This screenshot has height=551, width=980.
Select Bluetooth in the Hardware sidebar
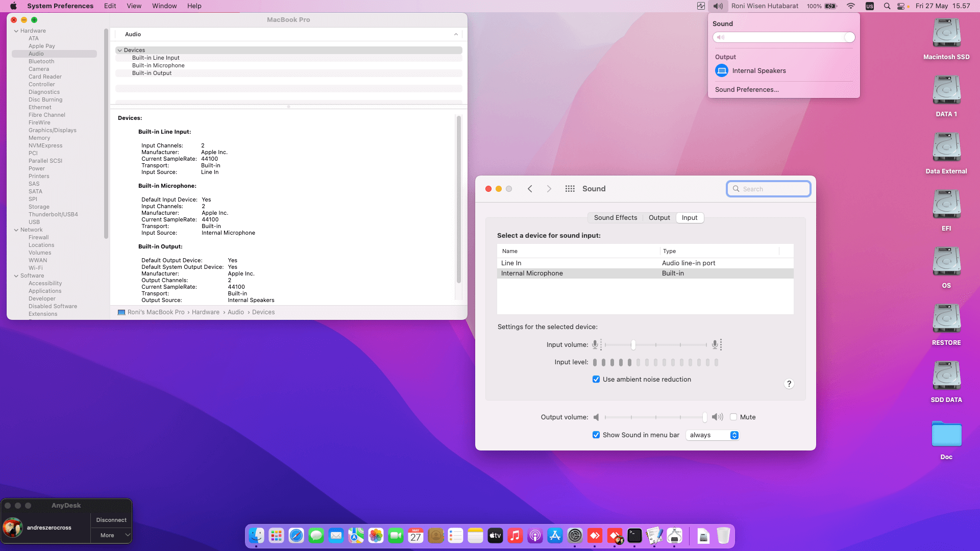coord(41,62)
